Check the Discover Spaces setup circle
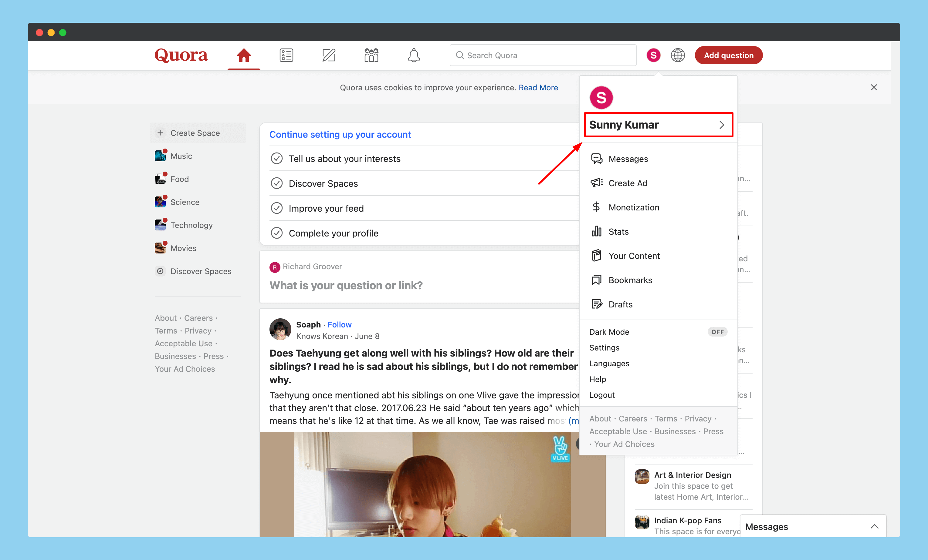Image resolution: width=928 pixels, height=560 pixels. 277,183
